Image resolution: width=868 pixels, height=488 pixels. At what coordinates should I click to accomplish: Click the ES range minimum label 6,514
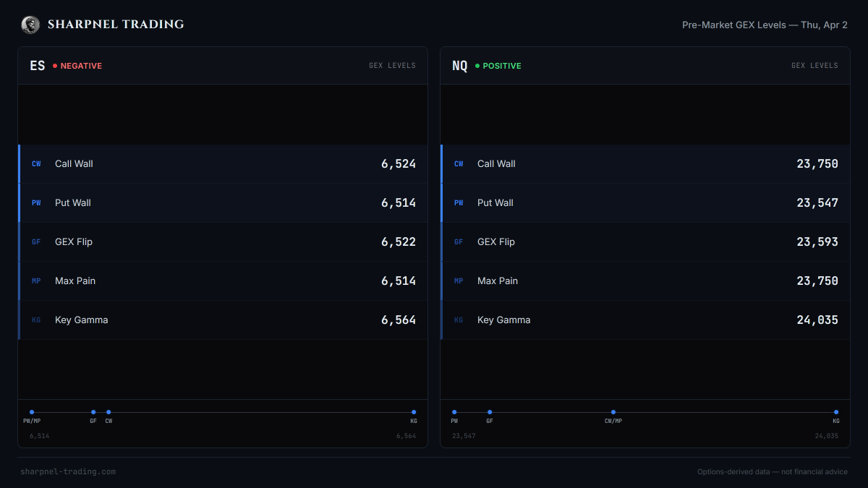tap(40, 436)
